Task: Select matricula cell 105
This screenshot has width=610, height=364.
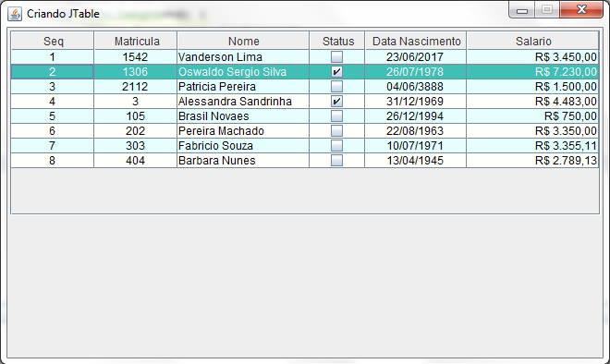Action: 135,116
